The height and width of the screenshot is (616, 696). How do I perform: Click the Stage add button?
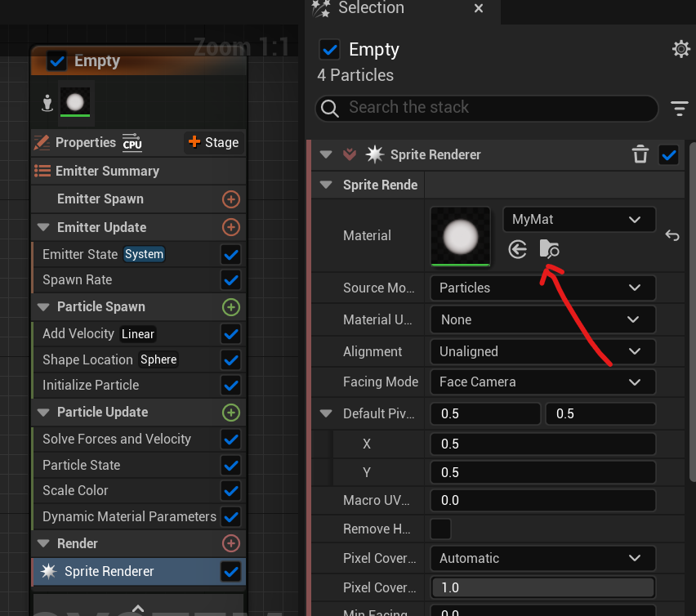point(213,142)
